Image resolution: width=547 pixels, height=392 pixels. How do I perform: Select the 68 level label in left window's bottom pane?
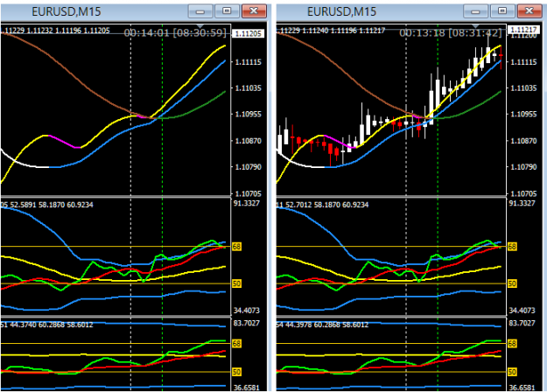(x=236, y=344)
